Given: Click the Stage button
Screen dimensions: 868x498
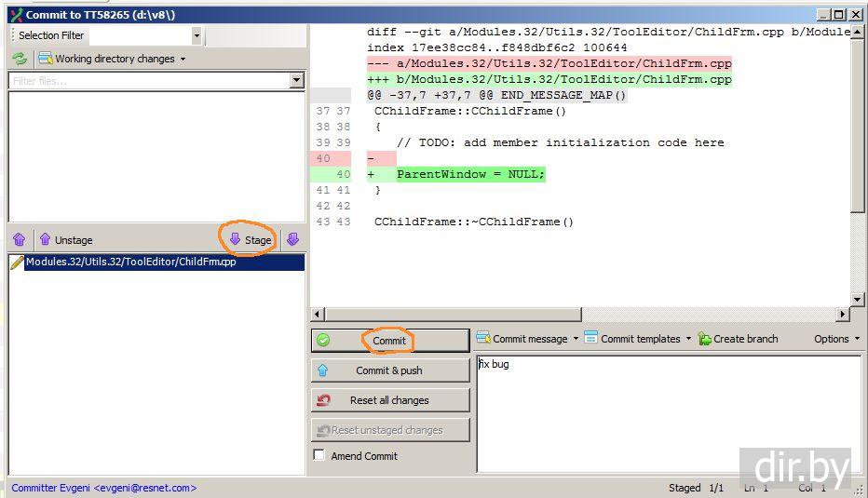Looking at the screenshot, I should (x=251, y=239).
